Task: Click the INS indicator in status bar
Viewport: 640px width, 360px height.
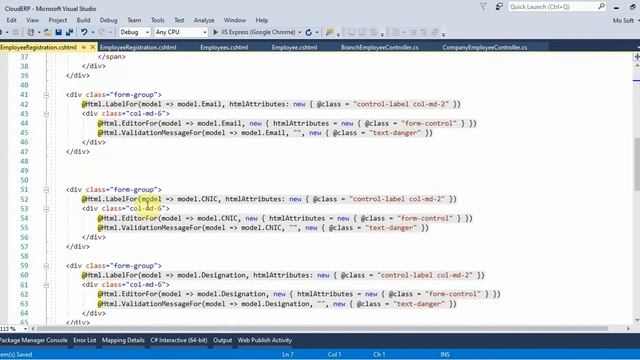Action: [445, 355]
